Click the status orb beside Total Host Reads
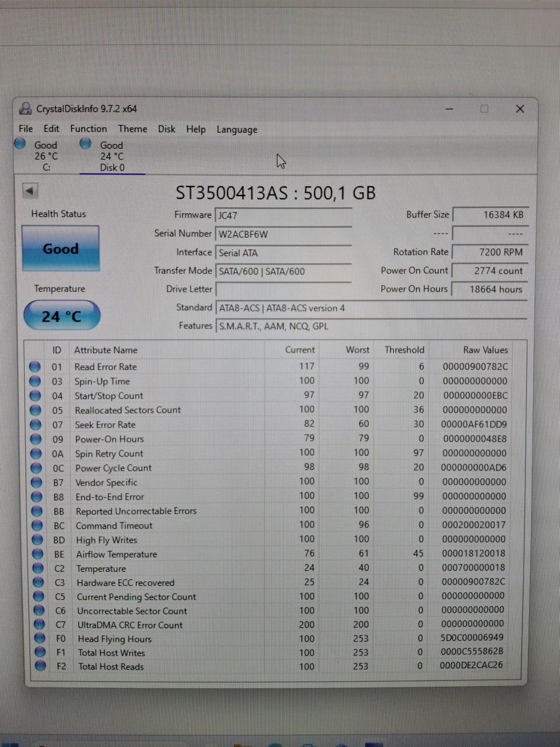This screenshot has height=747, width=560. coord(40,666)
